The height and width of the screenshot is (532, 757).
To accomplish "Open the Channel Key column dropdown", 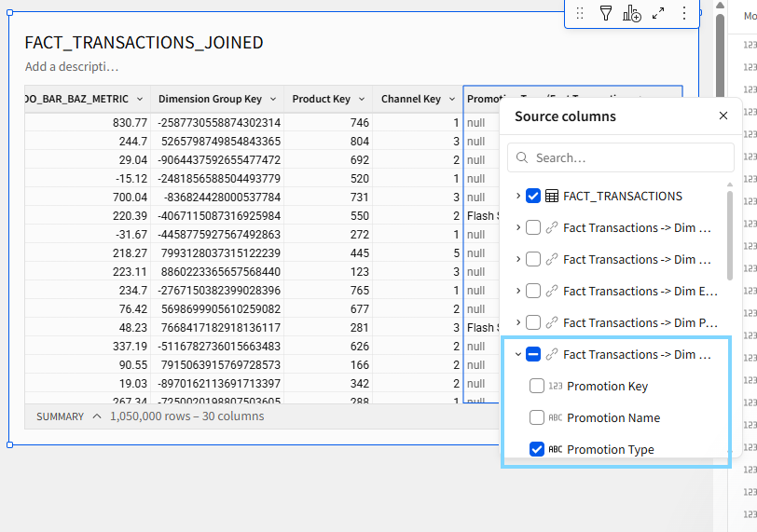I will [x=452, y=99].
